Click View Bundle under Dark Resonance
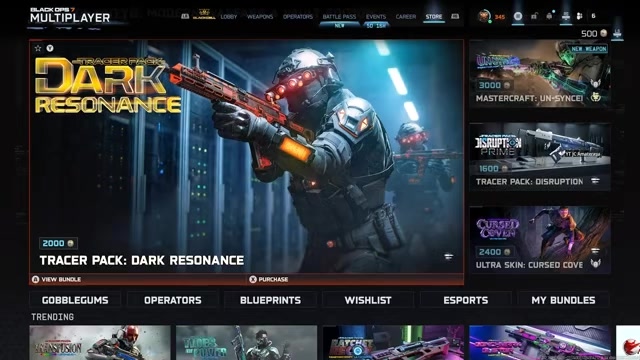640x360 pixels. click(61, 279)
